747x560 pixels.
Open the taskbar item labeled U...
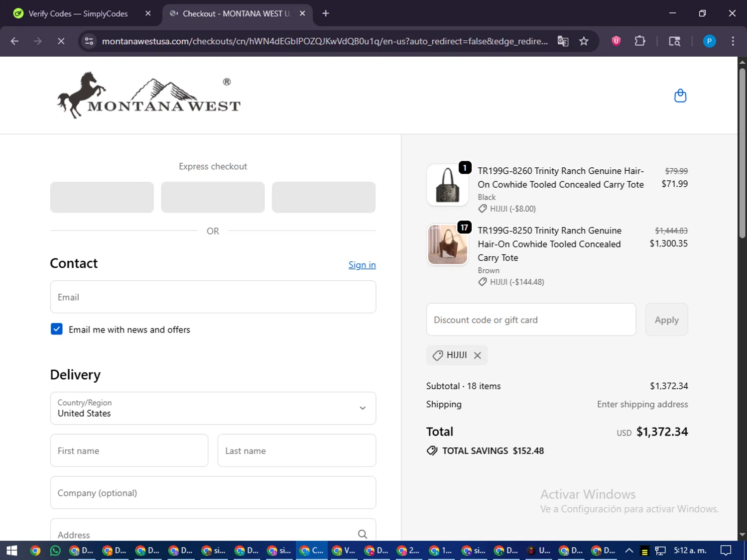pyautogui.click(x=538, y=551)
